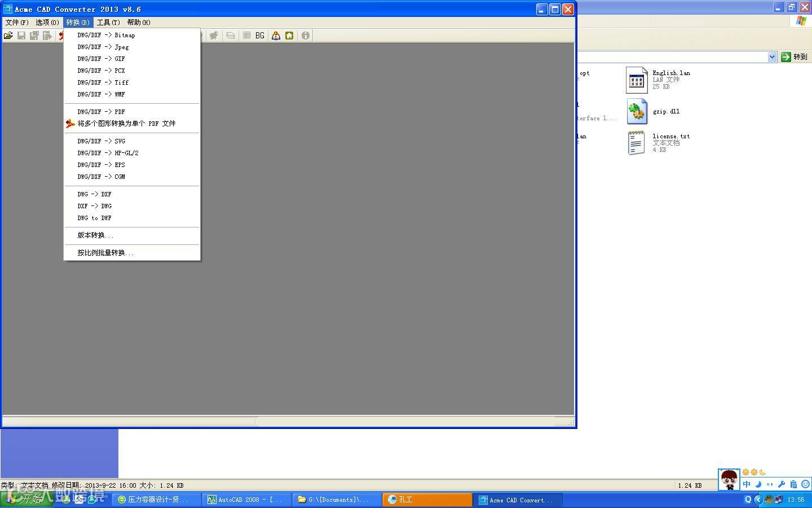Choose DWG/DXF -> GIF conversion
The image size is (812, 508).
pos(132,59)
